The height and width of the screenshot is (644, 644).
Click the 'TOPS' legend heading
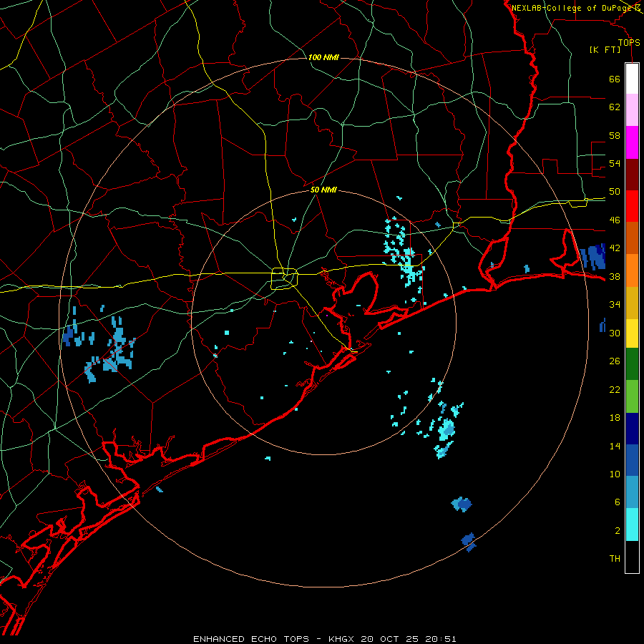pos(629,42)
